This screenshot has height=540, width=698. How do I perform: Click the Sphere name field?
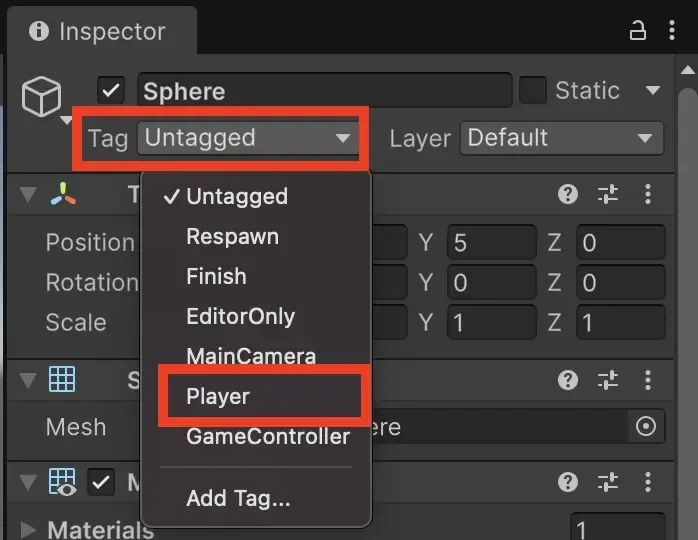pos(324,91)
